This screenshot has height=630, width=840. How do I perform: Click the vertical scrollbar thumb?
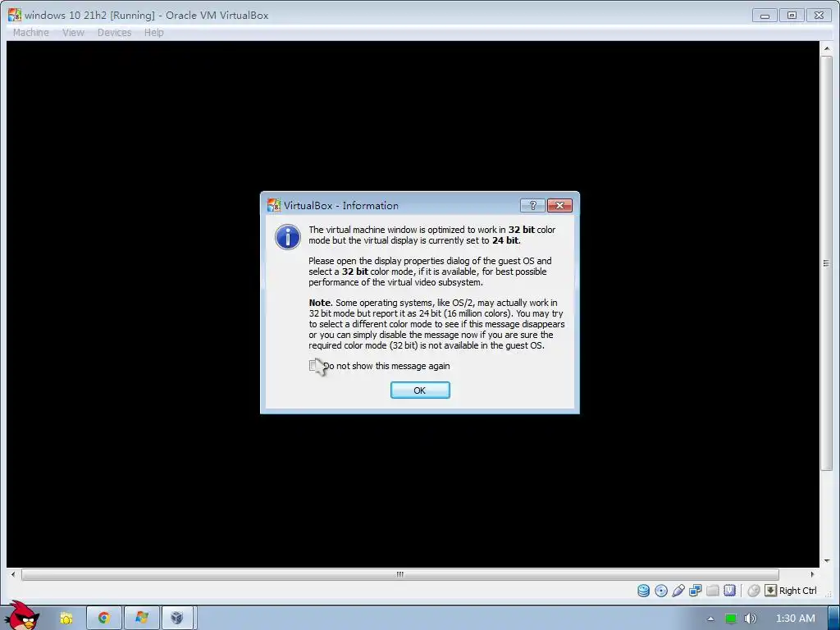[x=827, y=262]
